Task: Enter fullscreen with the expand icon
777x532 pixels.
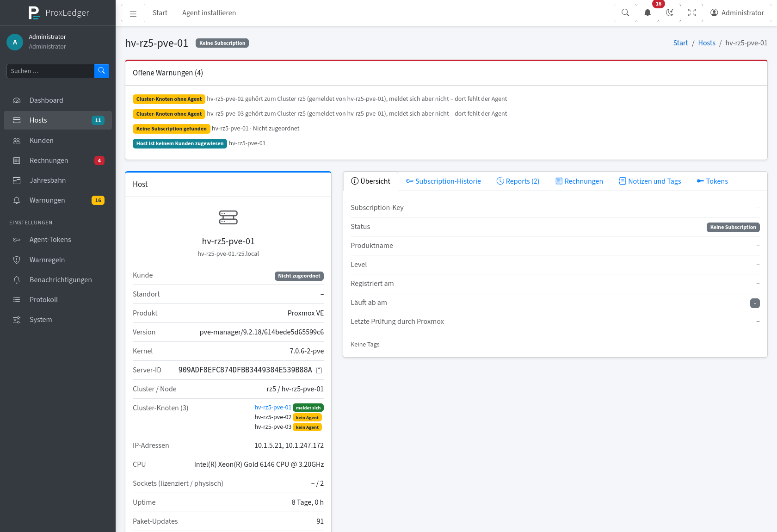Action: coord(692,13)
